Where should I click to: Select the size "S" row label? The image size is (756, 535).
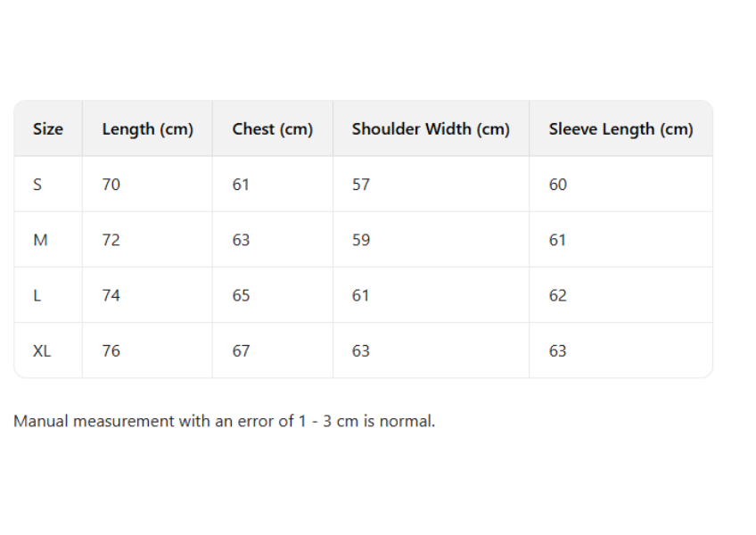click(37, 185)
